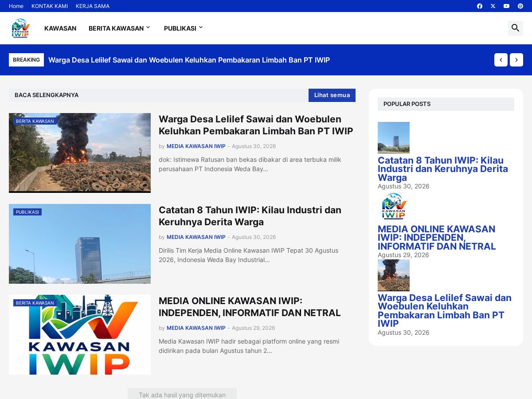The image size is (532, 399).
Task: Open popular post Warga Desa Lelilef Sawai link
Action: [445, 311]
